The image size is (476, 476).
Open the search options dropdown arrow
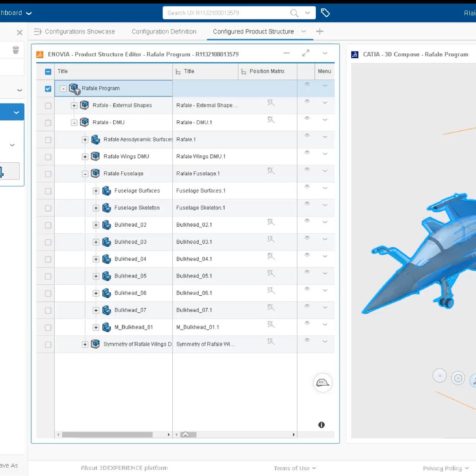click(307, 13)
